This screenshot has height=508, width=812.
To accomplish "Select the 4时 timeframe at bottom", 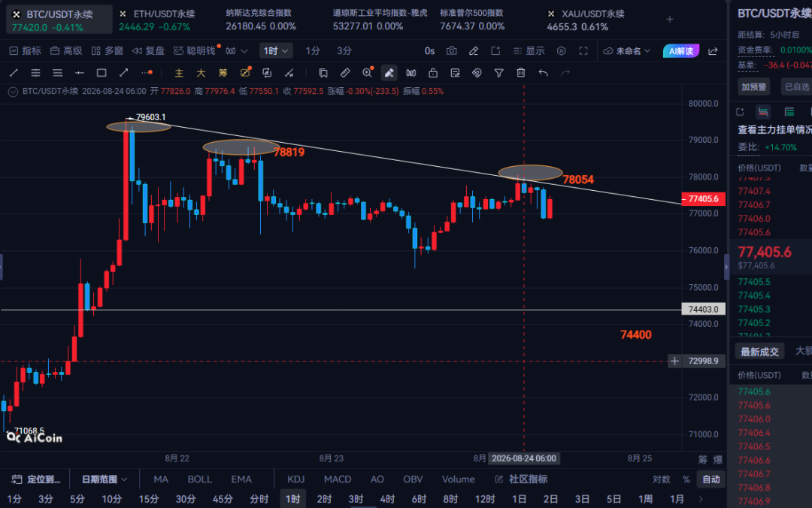I will tap(387, 499).
